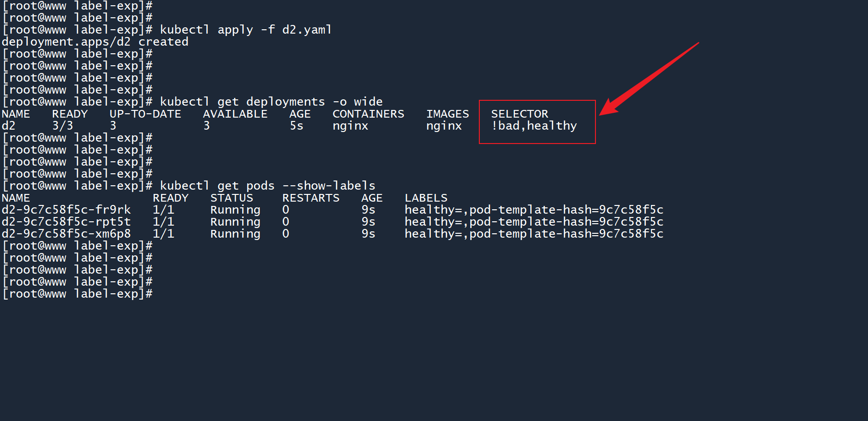The width and height of the screenshot is (868, 421).
Task: Click the READY header of the deployments table
Action: (x=70, y=114)
